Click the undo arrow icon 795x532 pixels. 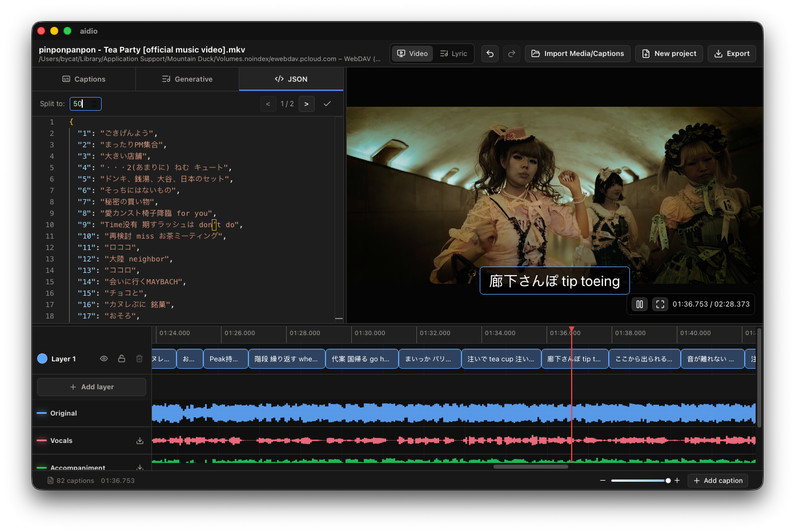(x=490, y=54)
